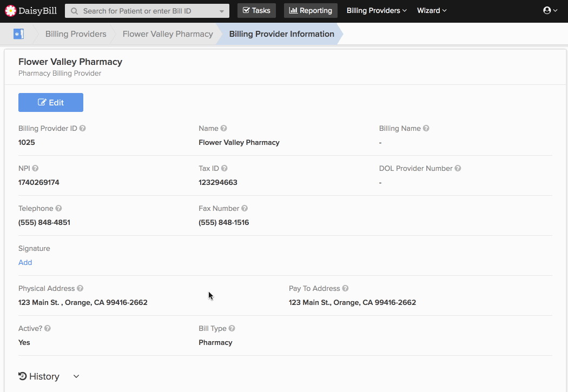Click help icon for DOL Provider Number
Screen dimensions: 568x392
click(x=458, y=168)
